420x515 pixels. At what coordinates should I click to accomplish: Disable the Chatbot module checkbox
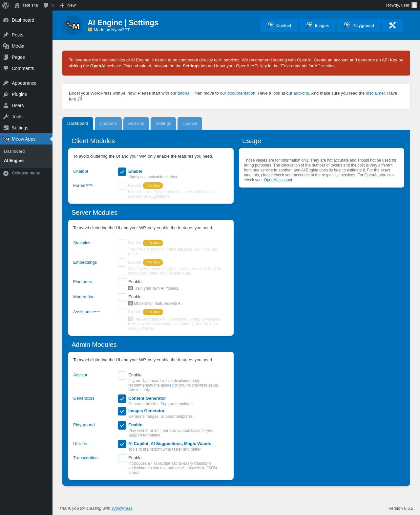(x=122, y=172)
